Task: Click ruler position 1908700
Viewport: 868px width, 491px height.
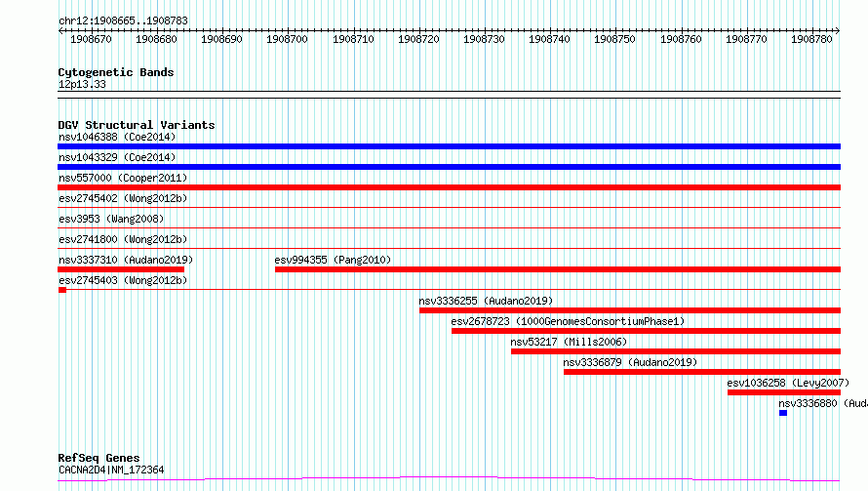Action: coord(287,39)
